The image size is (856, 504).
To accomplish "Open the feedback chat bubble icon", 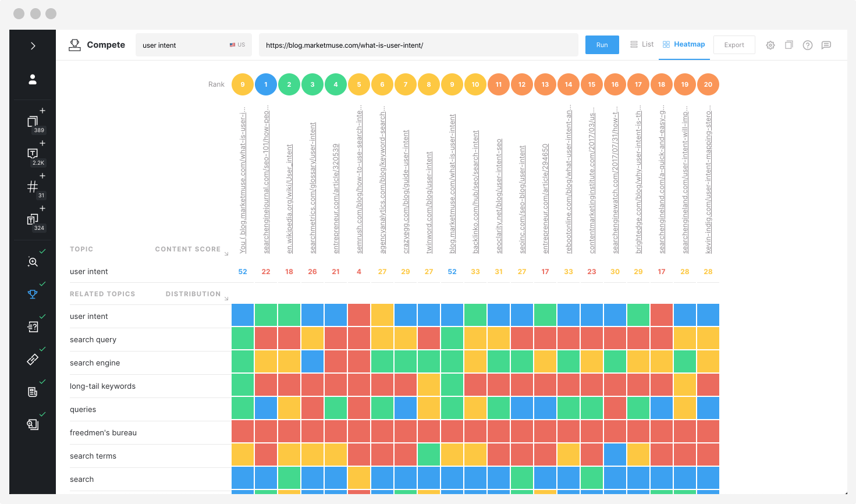I will [x=826, y=45].
